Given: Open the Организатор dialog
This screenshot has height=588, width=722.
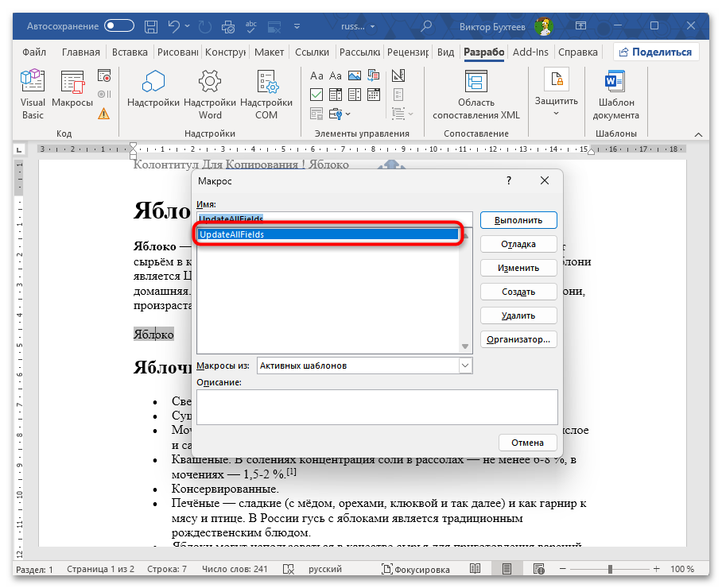Looking at the screenshot, I should pos(518,339).
